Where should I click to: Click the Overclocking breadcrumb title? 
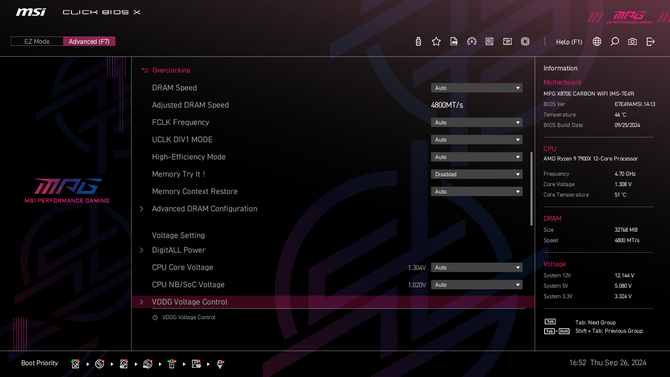(171, 70)
